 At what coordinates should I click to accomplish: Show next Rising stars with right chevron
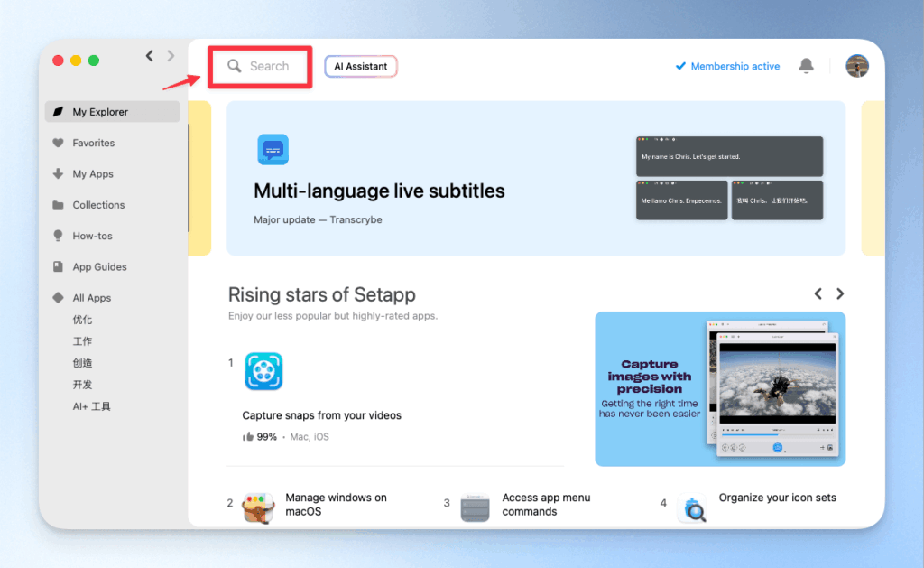(840, 293)
